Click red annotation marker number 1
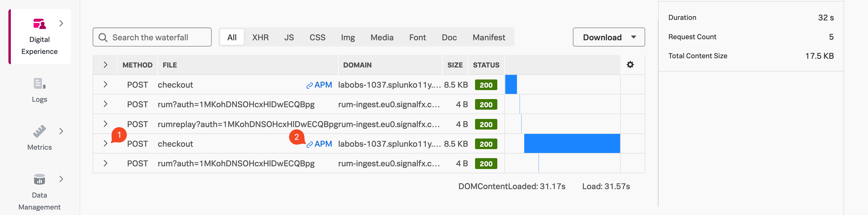Screen dimensions: 868x215 click(x=118, y=135)
